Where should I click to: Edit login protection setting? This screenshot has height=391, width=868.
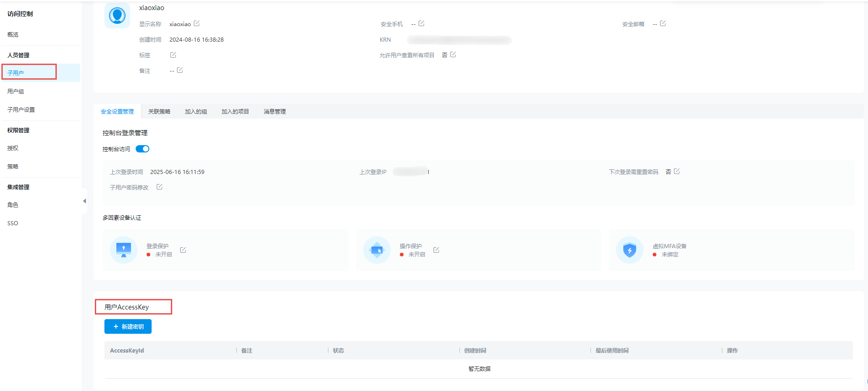click(183, 250)
